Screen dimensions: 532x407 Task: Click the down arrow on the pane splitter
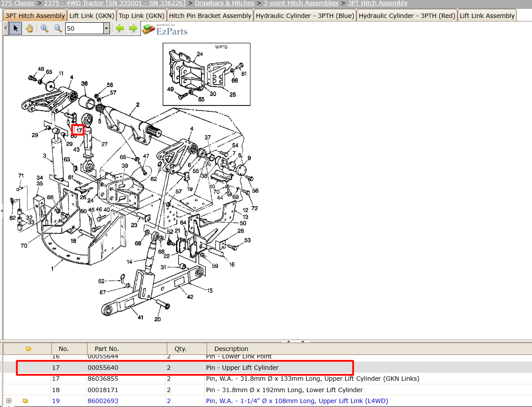click(303, 341)
